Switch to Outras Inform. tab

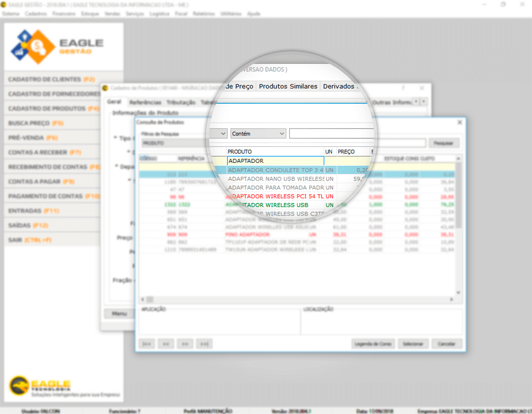pyautogui.click(x=392, y=102)
